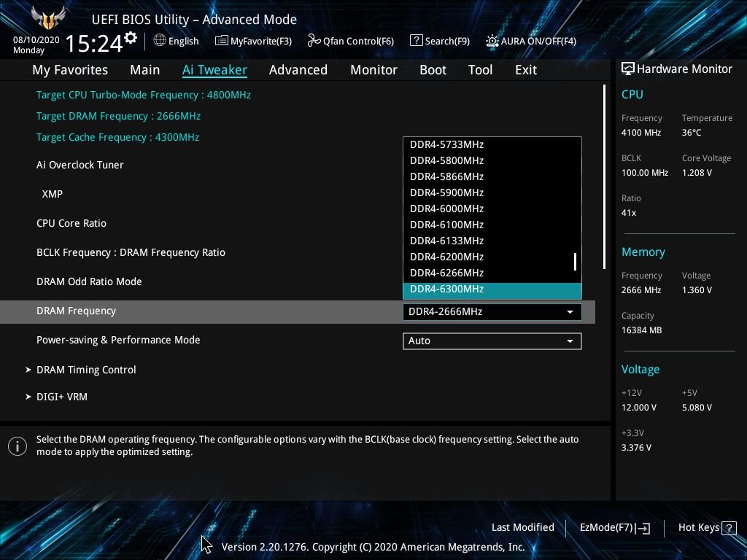This screenshot has height=560, width=747.
Task: Select the XMP setting row
Action: 53,194
